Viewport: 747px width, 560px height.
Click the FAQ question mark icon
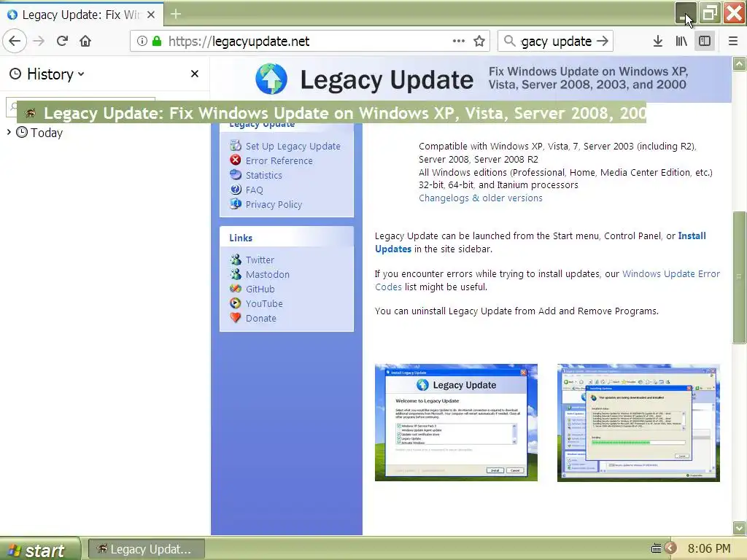pyautogui.click(x=236, y=189)
